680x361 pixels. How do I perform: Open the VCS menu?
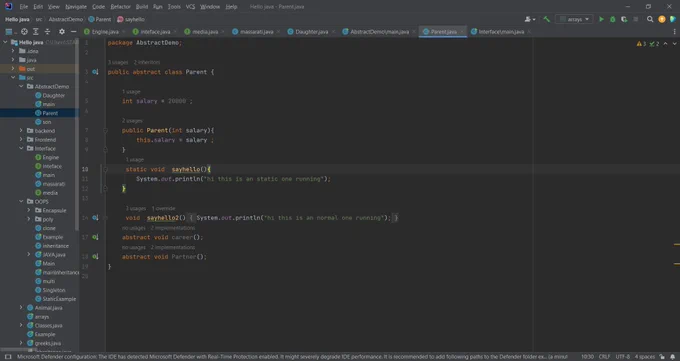190,7
